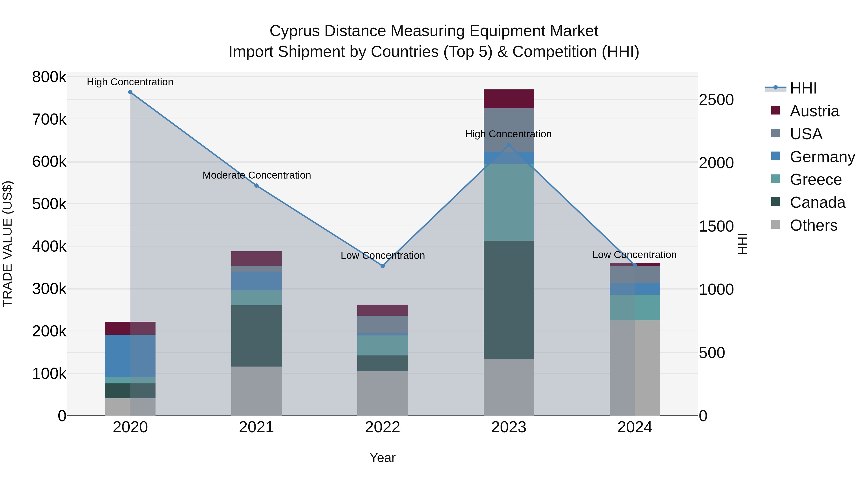Click the Germany segment in 2020 bar
This screenshot has height=488, width=868.
coord(130,356)
